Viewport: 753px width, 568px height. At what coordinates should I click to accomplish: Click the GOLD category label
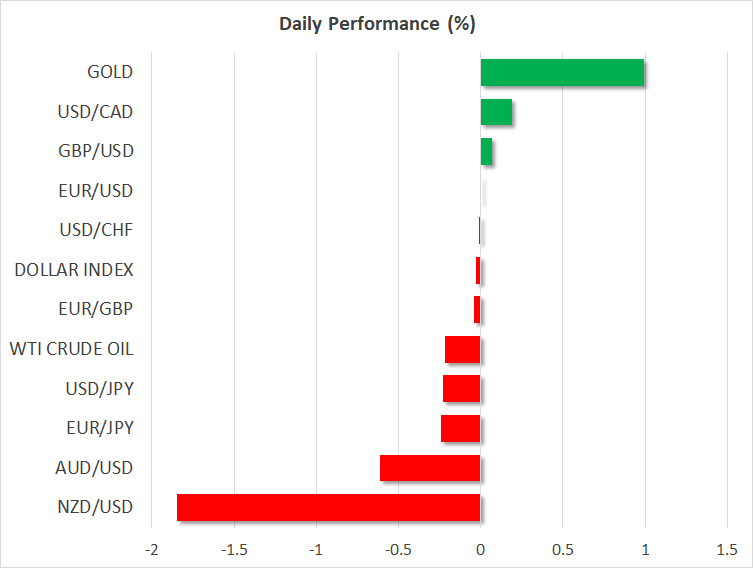[x=110, y=72]
